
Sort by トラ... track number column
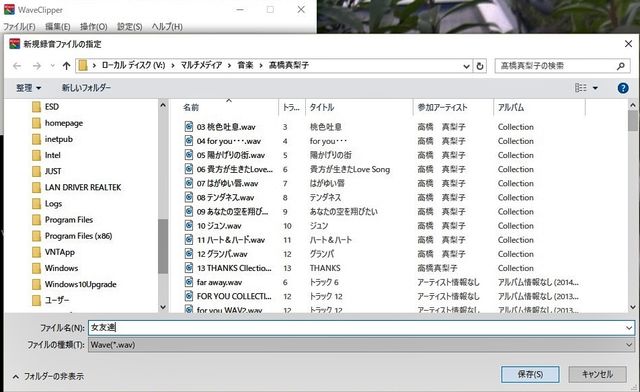(x=292, y=107)
